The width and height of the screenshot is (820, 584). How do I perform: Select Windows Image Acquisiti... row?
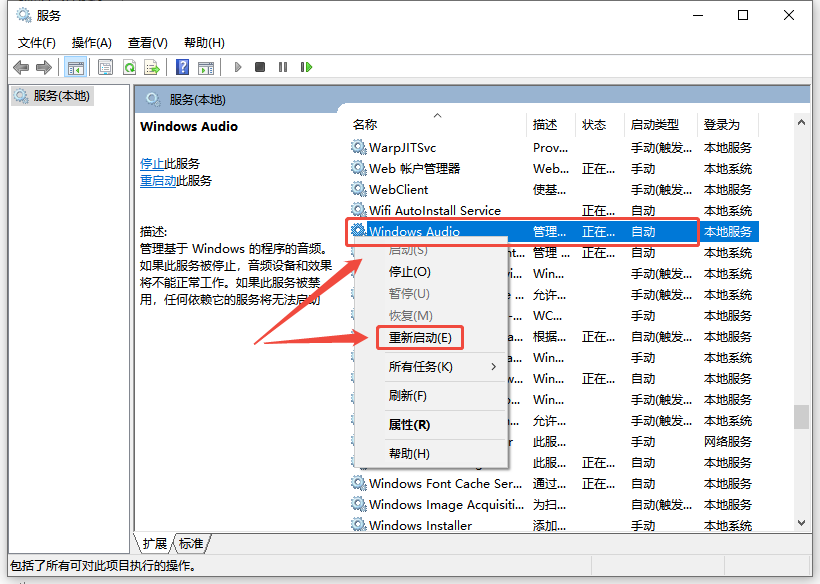(554, 505)
